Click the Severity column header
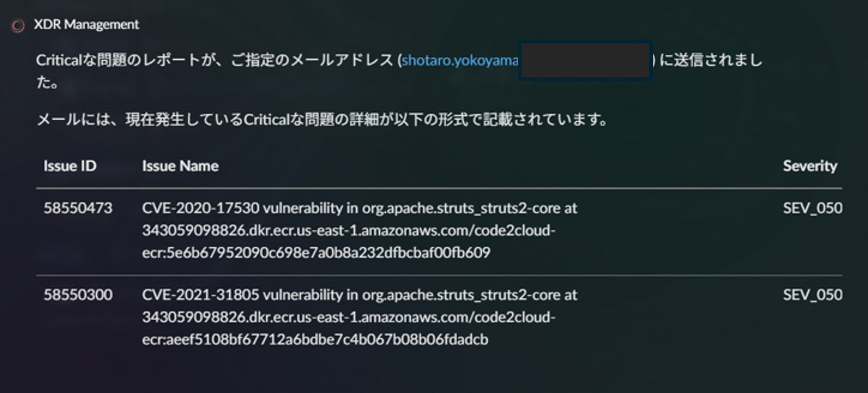Viewport: 868px width, 393px height. click(x=809, y=166)
